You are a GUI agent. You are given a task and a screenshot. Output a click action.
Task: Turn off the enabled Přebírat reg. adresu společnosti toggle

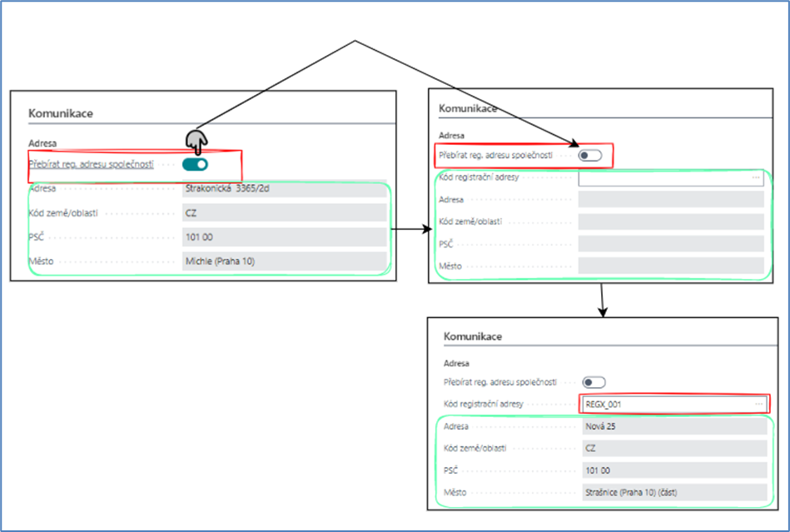tap(196, 164)
